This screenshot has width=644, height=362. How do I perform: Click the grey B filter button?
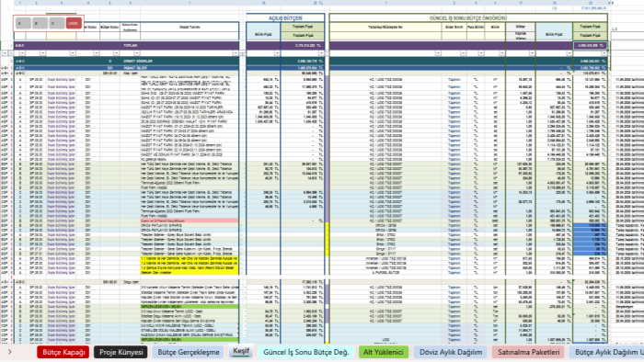point(40,23)
